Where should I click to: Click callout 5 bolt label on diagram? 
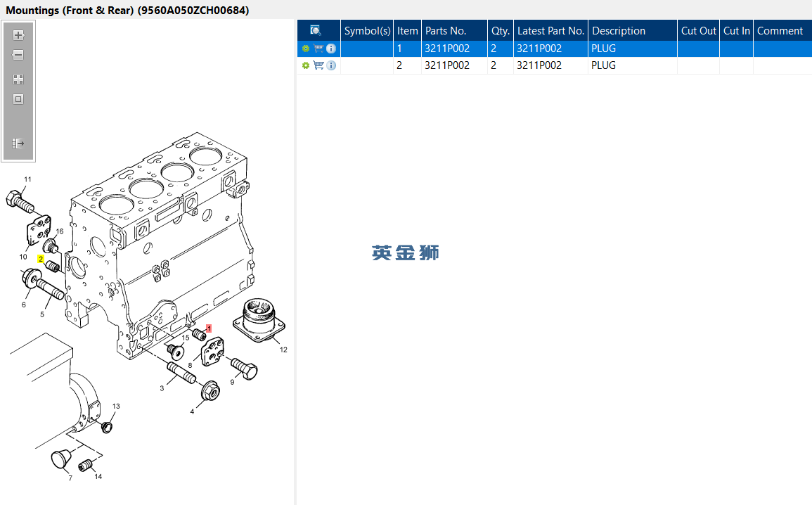point(42,314)
